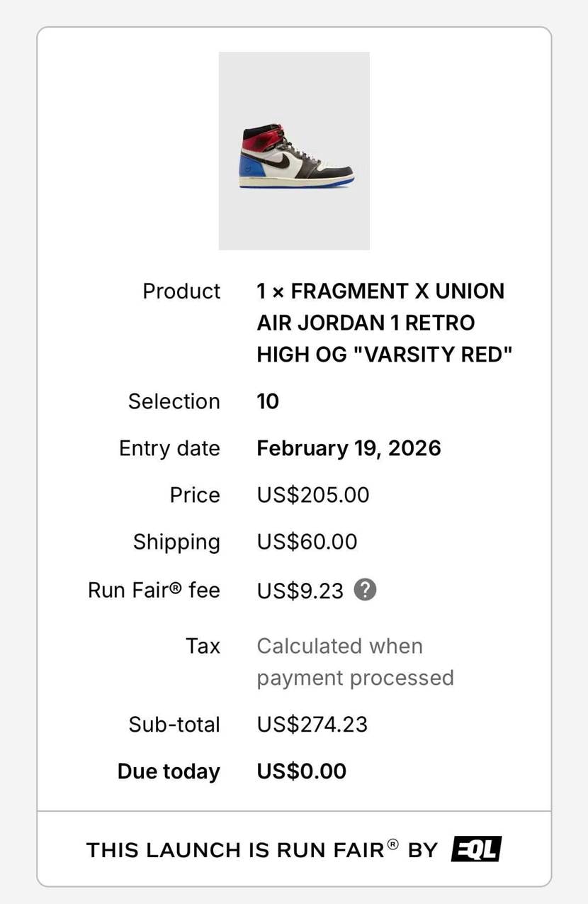588x904 pixels.
Task: Click the Run Fair® fee label
Action: [x=154, y=590]
